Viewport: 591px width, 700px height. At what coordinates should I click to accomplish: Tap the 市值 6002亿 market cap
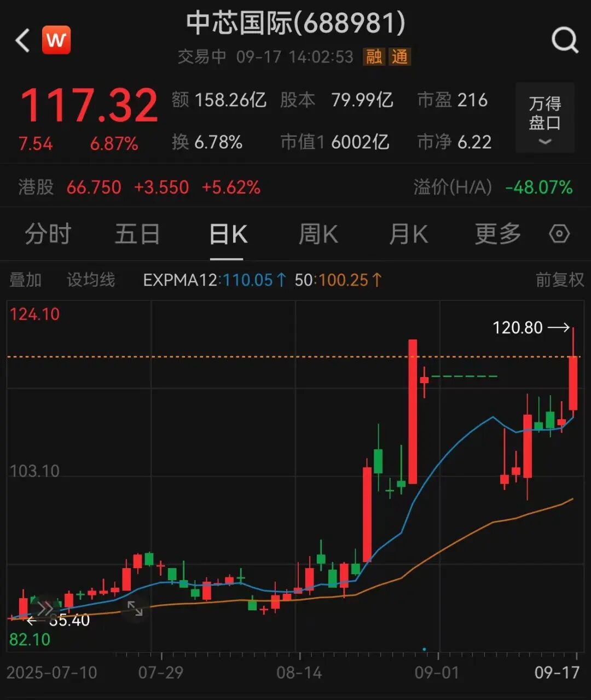(x=335, y=142)
